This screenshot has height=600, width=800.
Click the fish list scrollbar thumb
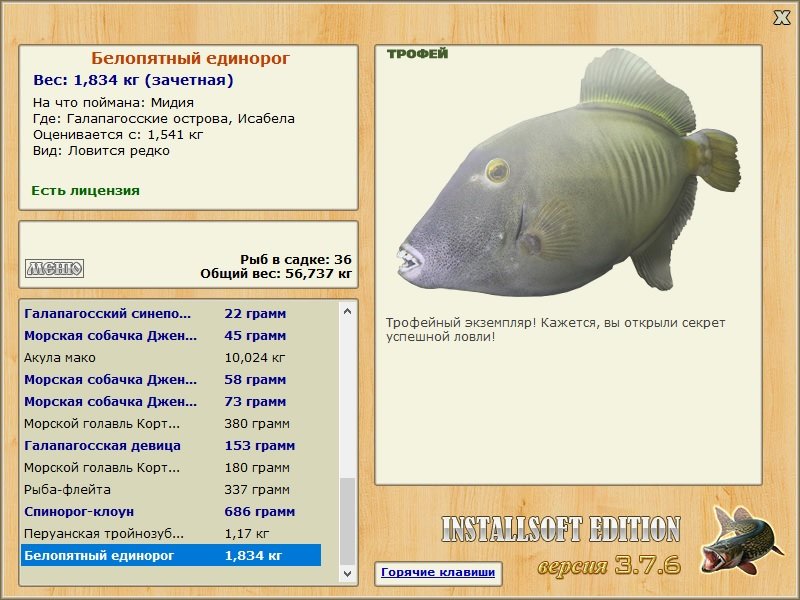coord(347,521)
